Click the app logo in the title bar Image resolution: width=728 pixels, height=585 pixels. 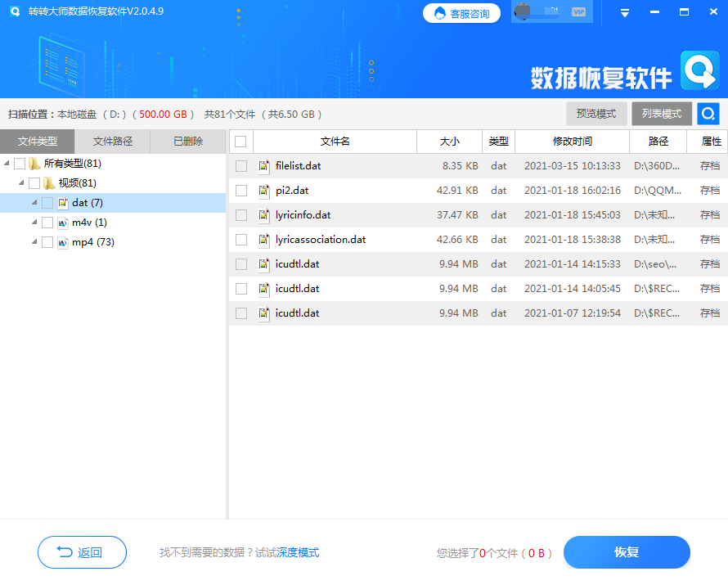(13, 11)
